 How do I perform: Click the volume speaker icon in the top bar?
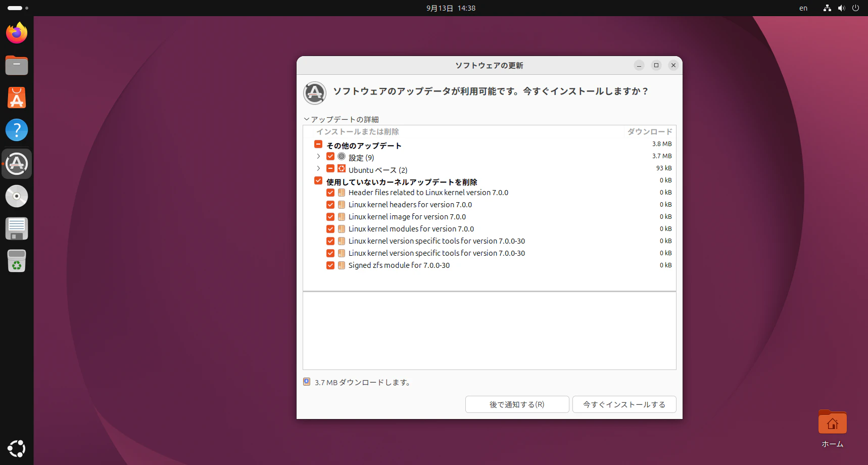tap(841, 8)
